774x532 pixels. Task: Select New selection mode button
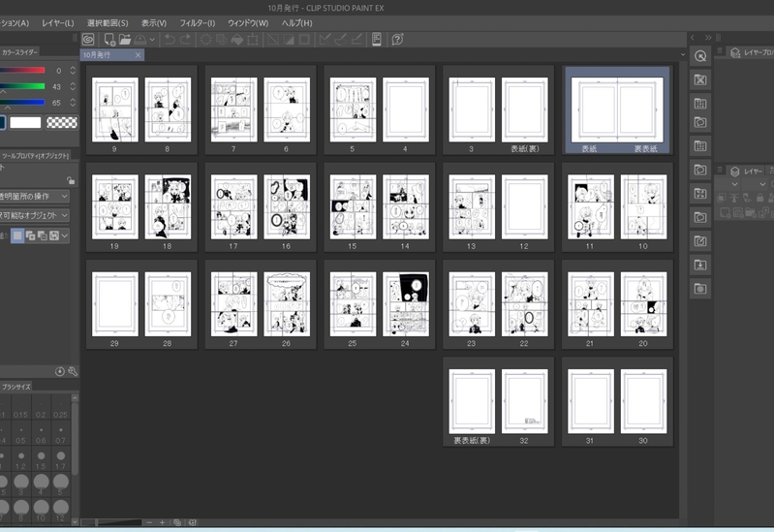[17, 235]
